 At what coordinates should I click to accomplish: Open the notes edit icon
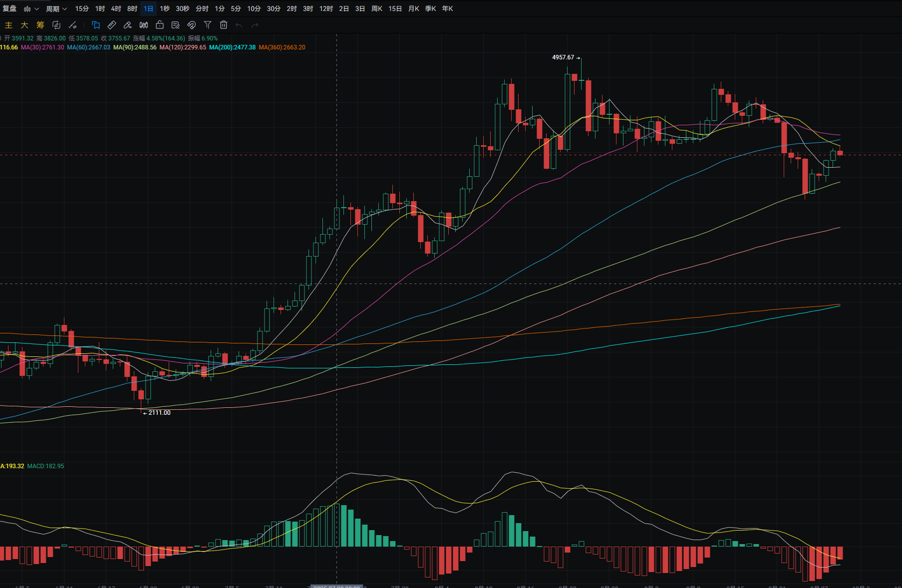(176, 25)
